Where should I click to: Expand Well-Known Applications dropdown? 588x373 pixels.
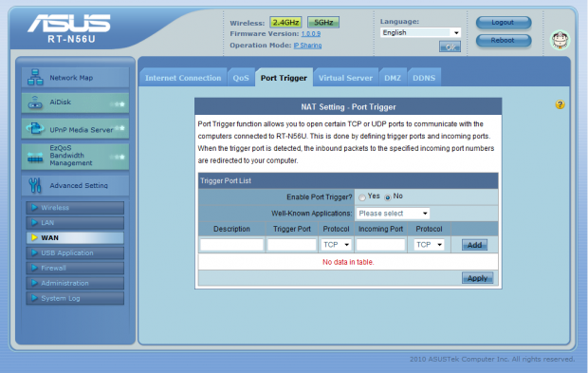(x=393, y=214)
